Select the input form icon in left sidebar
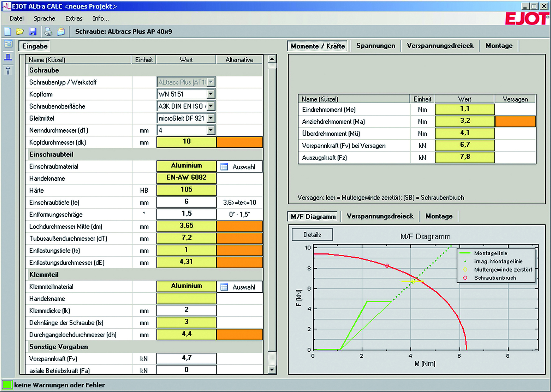 (x=8, y=44)
